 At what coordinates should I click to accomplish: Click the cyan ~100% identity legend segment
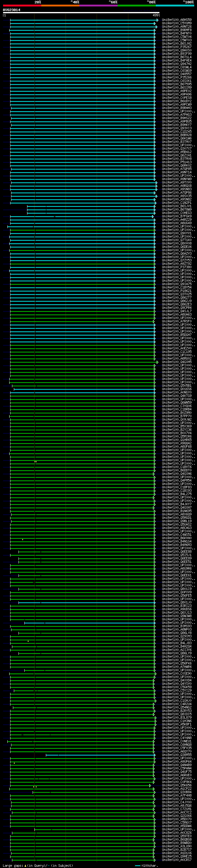coord(175,6)
